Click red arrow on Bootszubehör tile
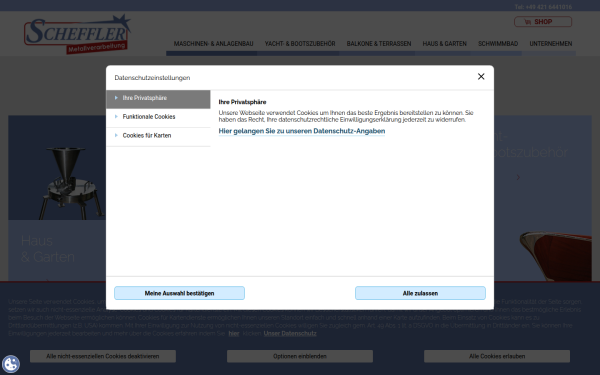The image size is (600, 375). tap(518, 177)
